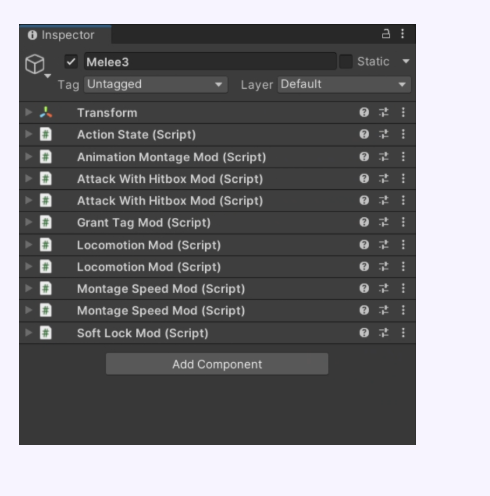
Task: Open help for Action State script
Action: pyautogui.click(x=364, y=134)
